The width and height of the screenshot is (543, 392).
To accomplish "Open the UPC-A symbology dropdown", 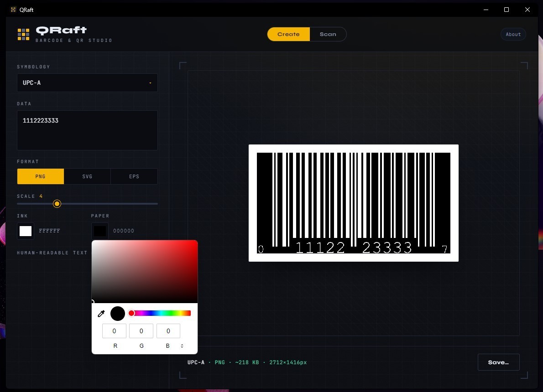I will click(87, 83).
